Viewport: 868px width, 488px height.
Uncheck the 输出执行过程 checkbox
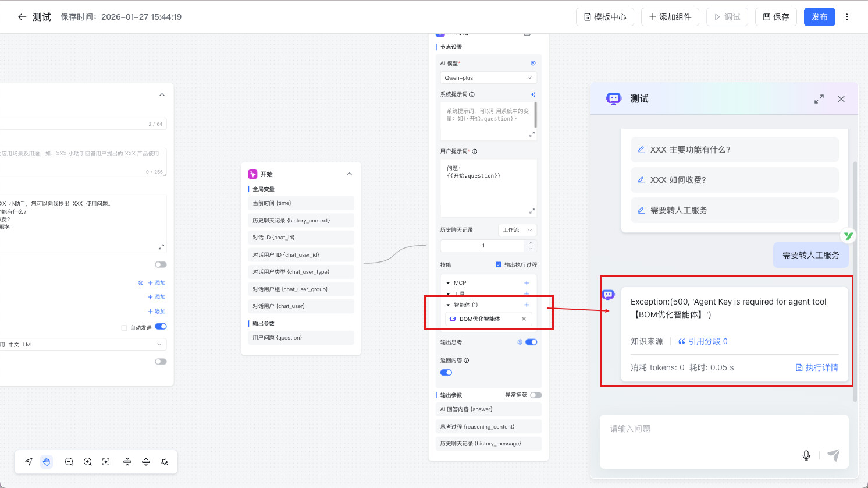[x=499, y=265]
